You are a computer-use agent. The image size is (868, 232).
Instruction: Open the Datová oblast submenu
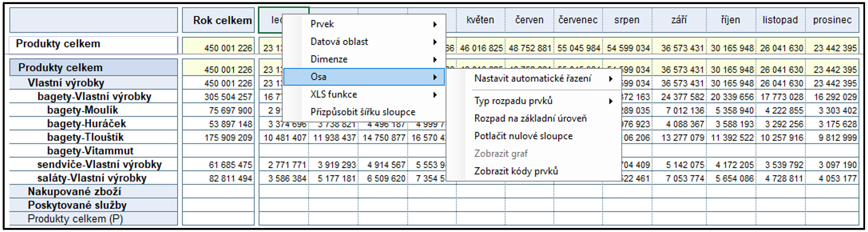(x=364, y=42)
